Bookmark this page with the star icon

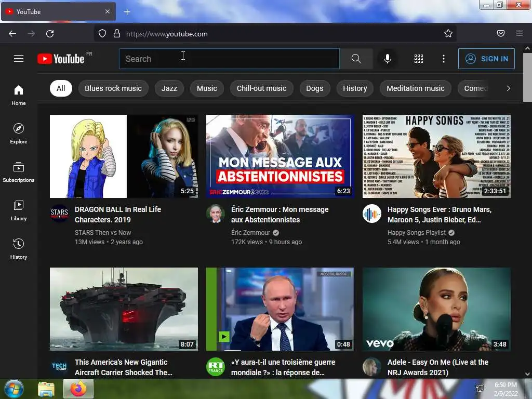coord(448,34)
